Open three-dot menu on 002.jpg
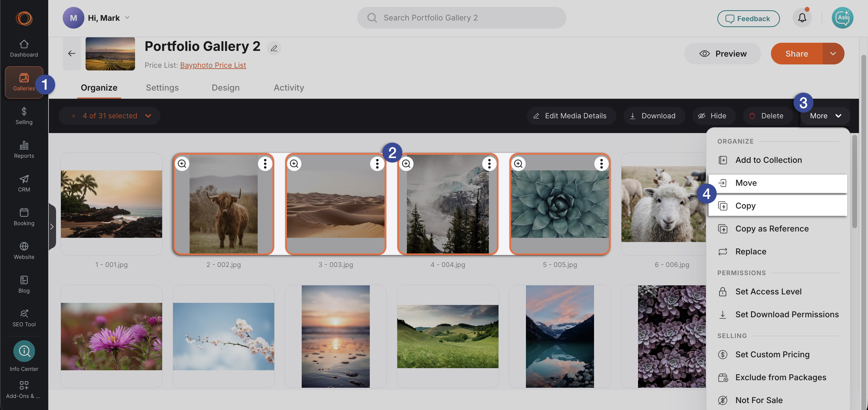868x410 pixels. 265,163
